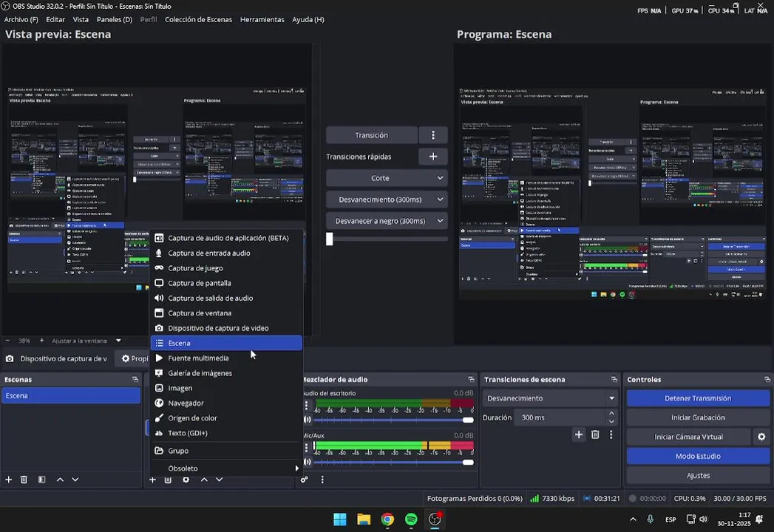Open the Editar menu
The image size is (774, 532).
pos(55,20)
